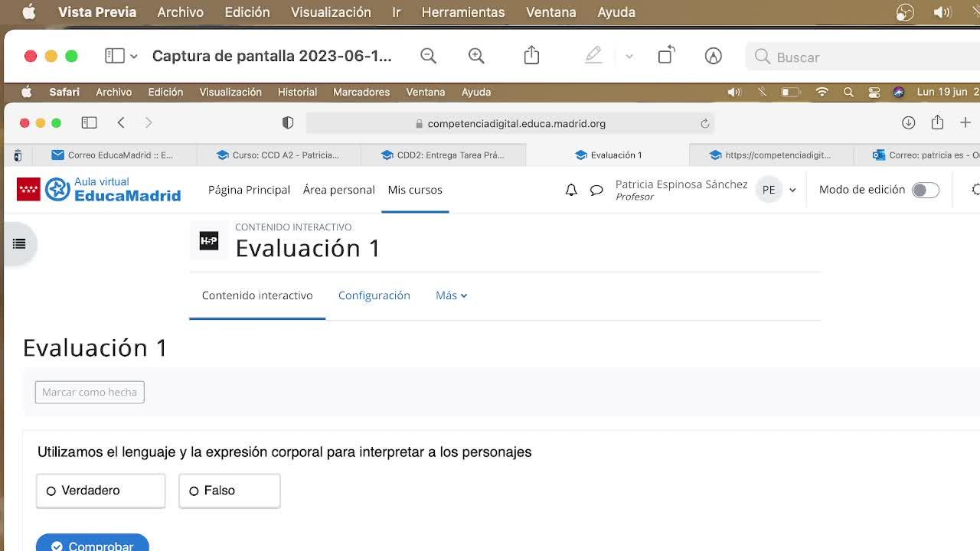Click the Spotlight magnifier in the captured menu bar
980x551 pixels.
[x=848, y=92]
